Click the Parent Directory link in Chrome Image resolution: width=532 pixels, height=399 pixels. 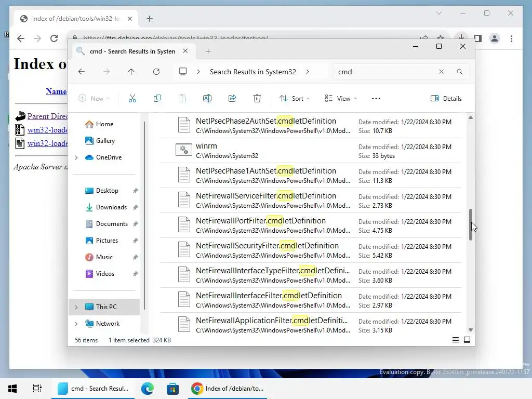click(47, 116)
